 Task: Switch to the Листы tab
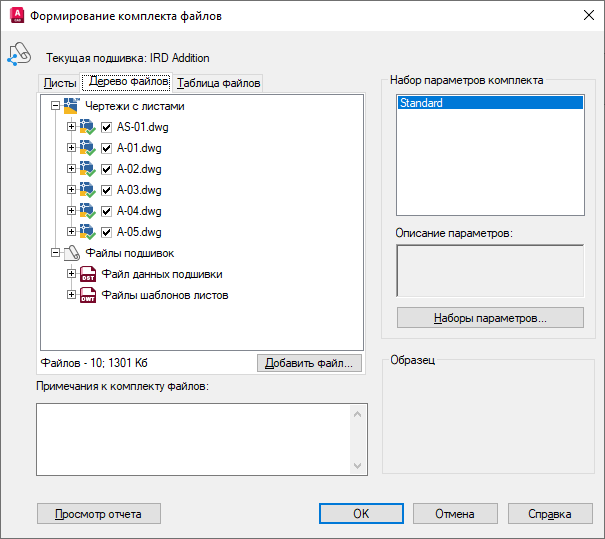pyautogui.click(x=60, y=83)
